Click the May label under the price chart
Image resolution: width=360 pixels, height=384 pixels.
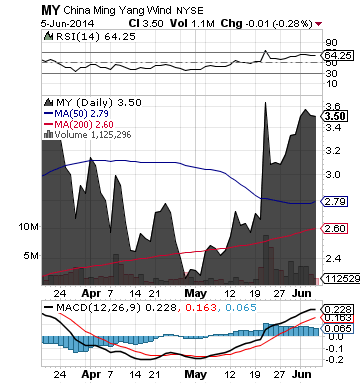[x=195, y=294]
